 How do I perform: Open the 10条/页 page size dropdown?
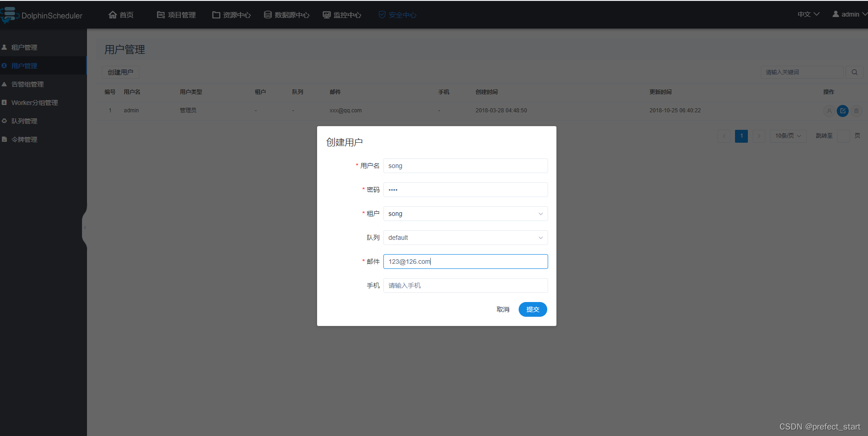click(x=788, y=136)
